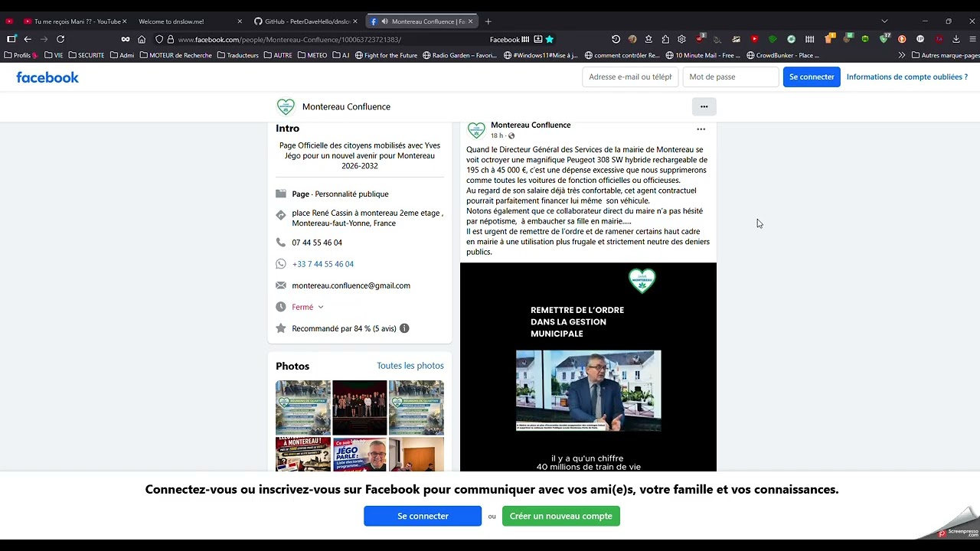Screen dimensions: 980x551
Task: Open browser settings gear icon
Action: [681, 39]
